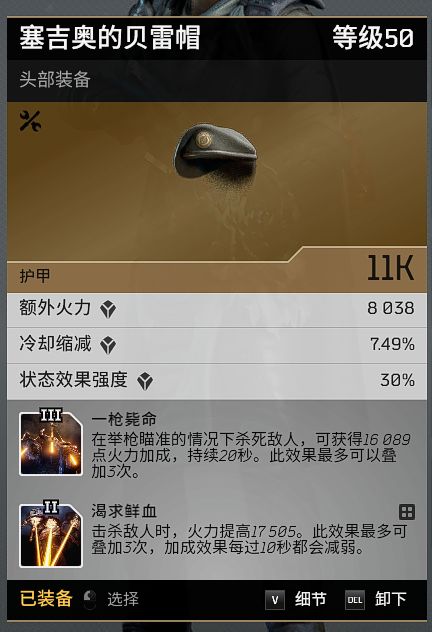Click the shard icon beside 冷却缩减
The image size is (432, 632).
(108, 345)
